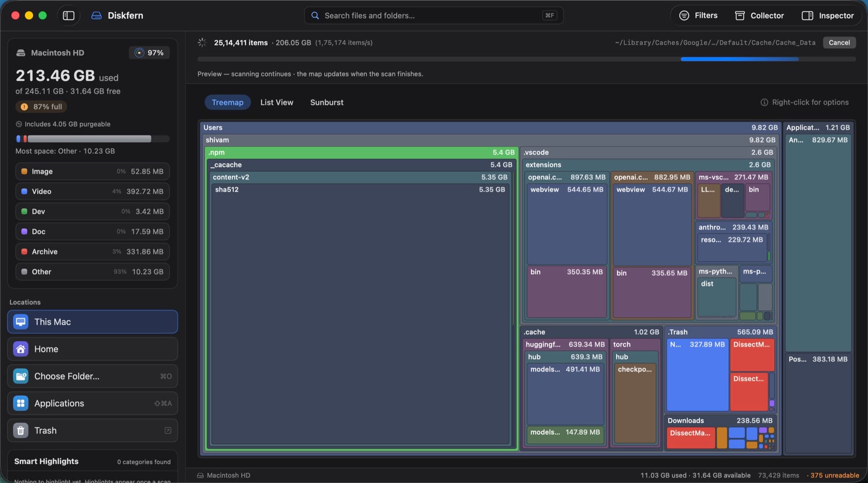Filter by the Image category row
This screenshot has width=868, height=483.
point(93,171)
